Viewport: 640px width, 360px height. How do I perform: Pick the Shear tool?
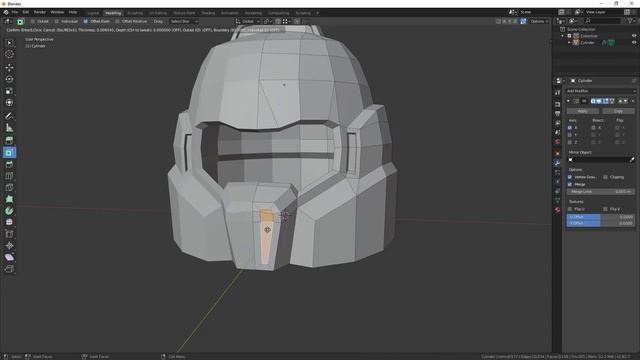(9, 257)
